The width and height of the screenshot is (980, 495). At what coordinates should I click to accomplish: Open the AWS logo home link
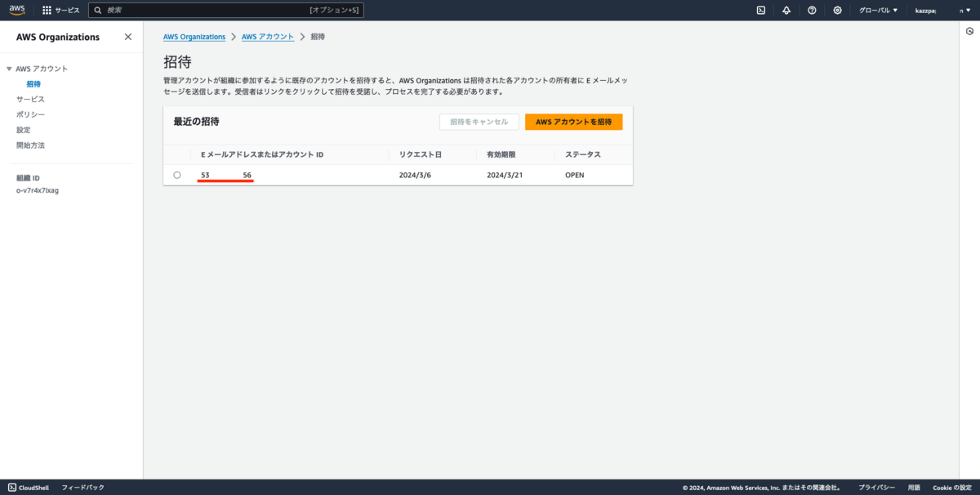pyautogui.click(x=18, y=10)
